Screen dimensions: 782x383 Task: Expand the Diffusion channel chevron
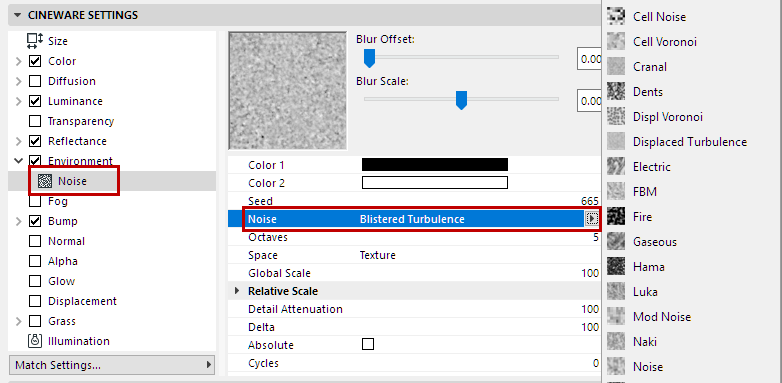point(18,81)
